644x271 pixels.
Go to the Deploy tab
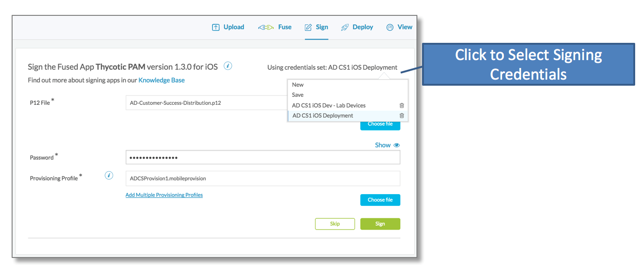pyautogui.click(x=357, y=27)
